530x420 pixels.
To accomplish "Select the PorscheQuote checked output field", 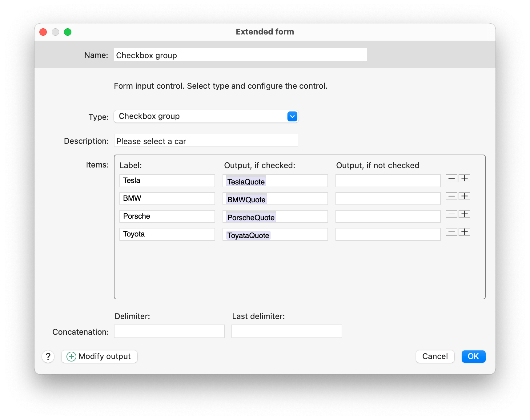I will (x=275, y=216).
